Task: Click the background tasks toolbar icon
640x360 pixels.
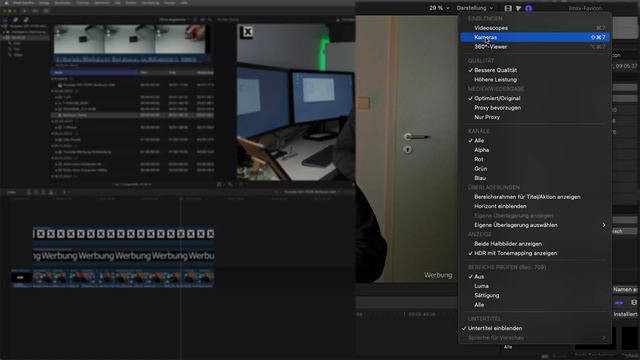Action: point(46,11)
